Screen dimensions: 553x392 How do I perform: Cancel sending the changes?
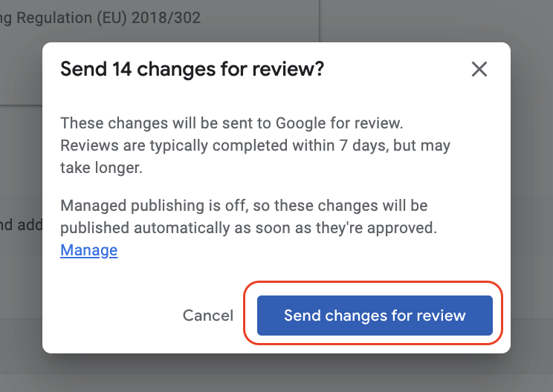(207, 316)
